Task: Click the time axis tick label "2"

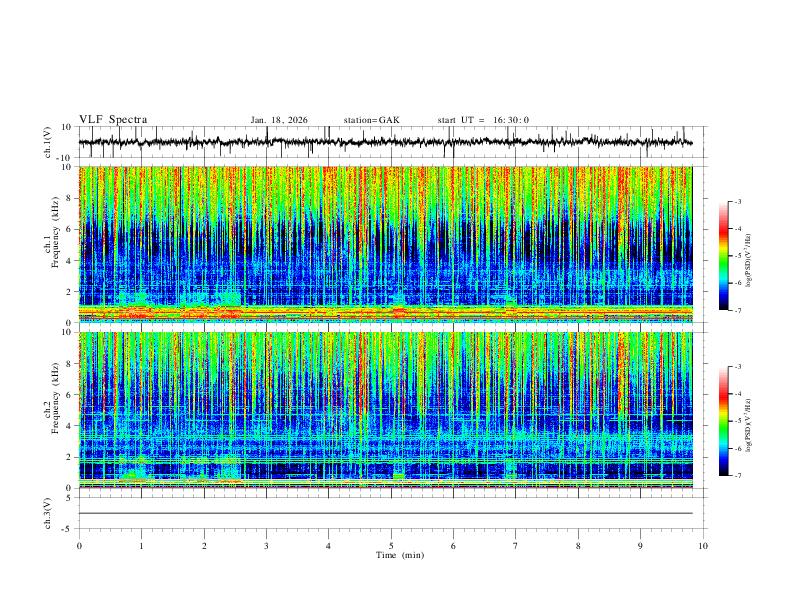Action: 204,546
